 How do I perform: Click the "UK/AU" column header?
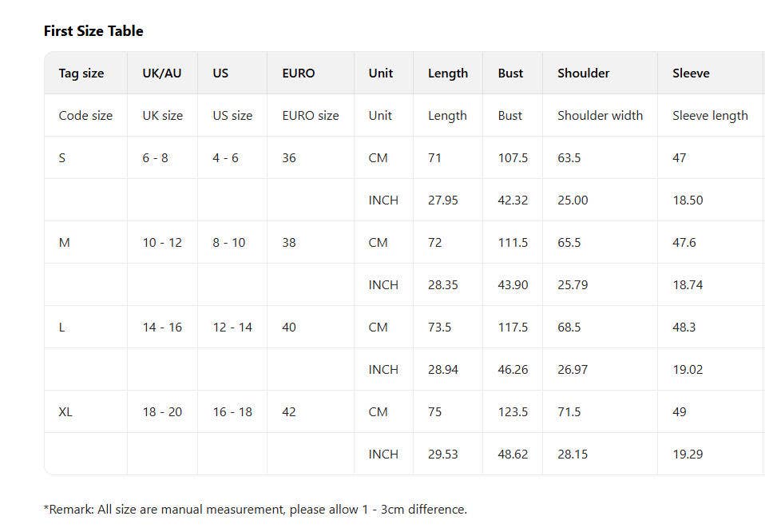tap(162, 73)
